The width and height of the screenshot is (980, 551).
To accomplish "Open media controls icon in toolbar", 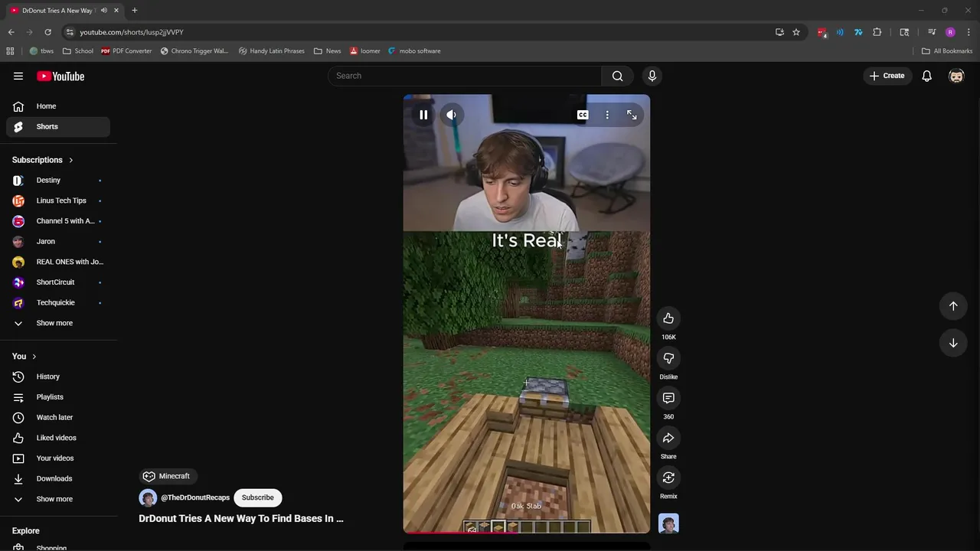I will pyautogui.click(x=932, y=32).
